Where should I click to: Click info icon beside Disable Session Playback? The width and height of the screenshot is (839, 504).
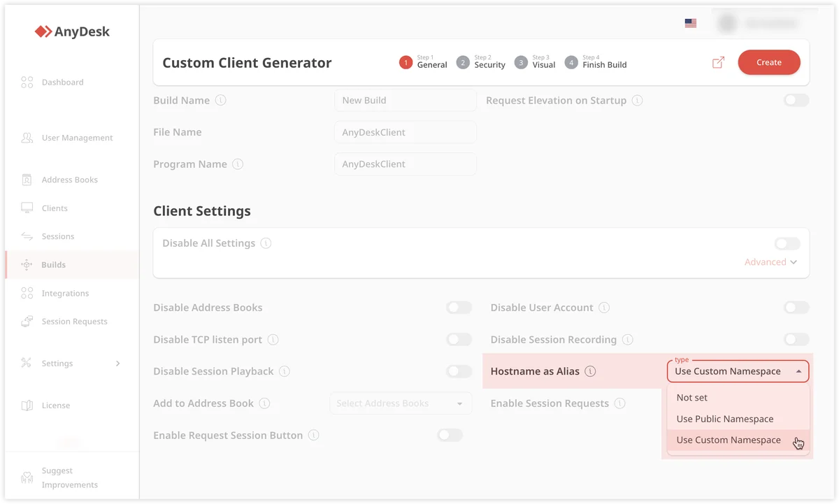pyautogui.click(x=285, y=371)
